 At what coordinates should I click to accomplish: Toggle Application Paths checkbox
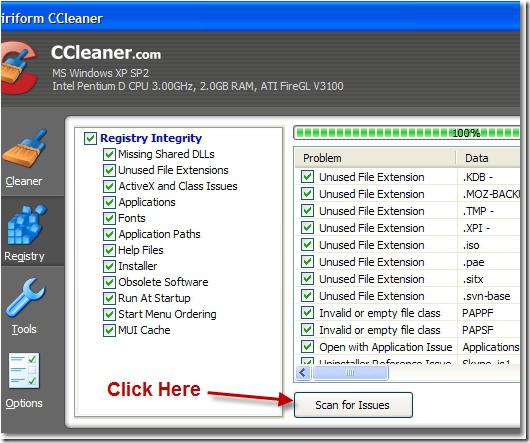coord(109,234)
